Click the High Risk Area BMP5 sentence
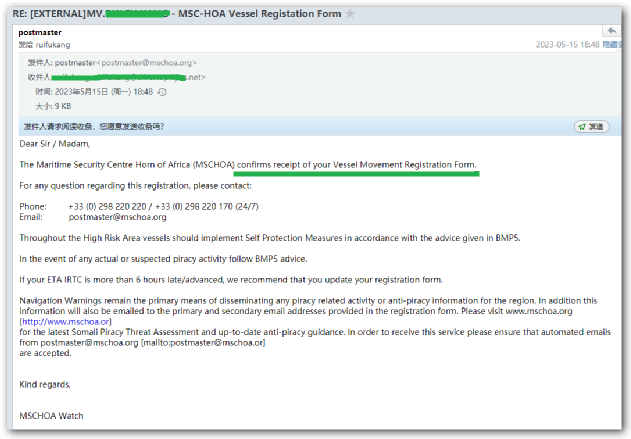The image size is (631, 439). click(x=270, y=238)
